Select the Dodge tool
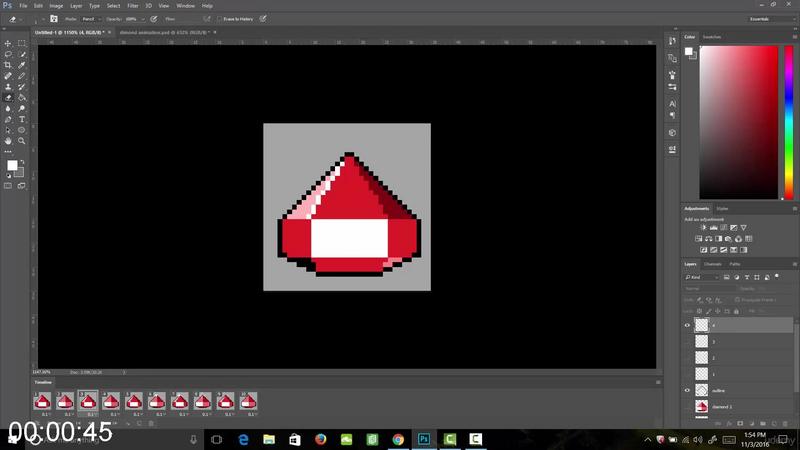The width and height of the screenshot is (800, 450). [21, 108]
